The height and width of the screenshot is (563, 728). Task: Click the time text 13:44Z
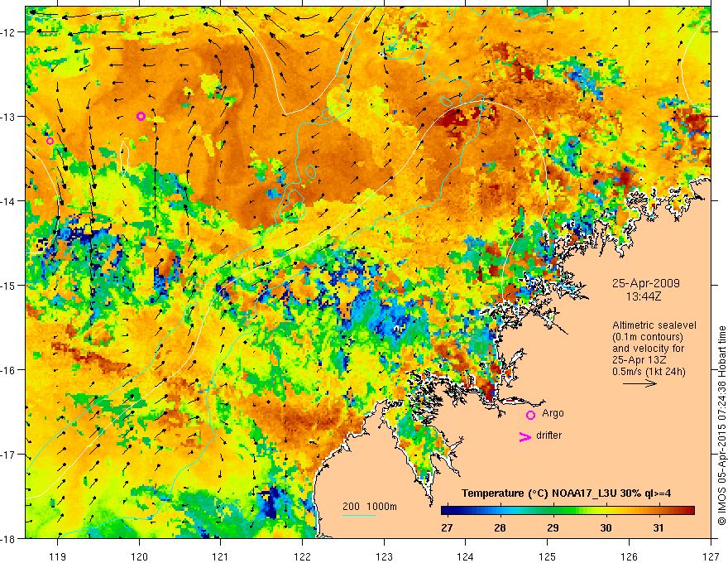(x=644, y=296)
